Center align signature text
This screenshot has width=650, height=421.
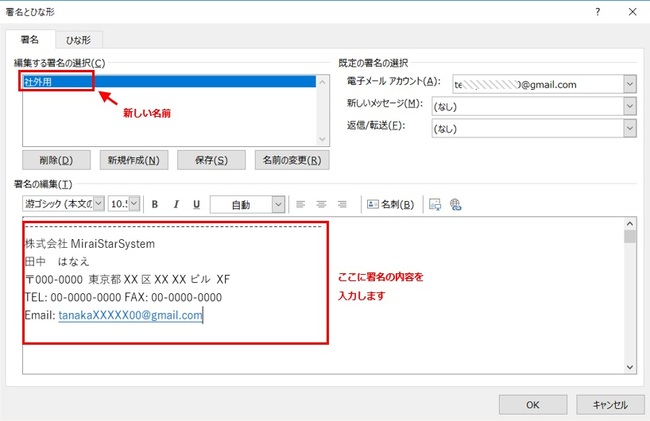[x=321, y=204]
